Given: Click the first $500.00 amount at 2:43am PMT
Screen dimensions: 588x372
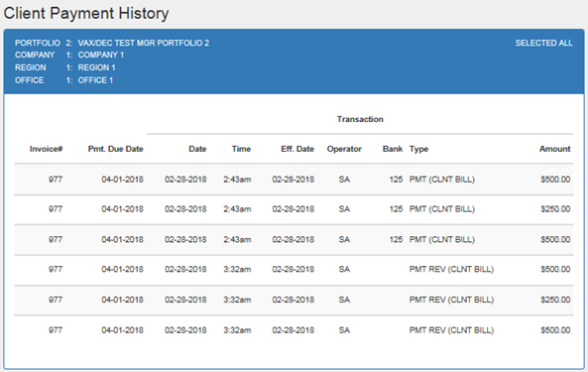Looking at the screenshot, I should point(555,180).
